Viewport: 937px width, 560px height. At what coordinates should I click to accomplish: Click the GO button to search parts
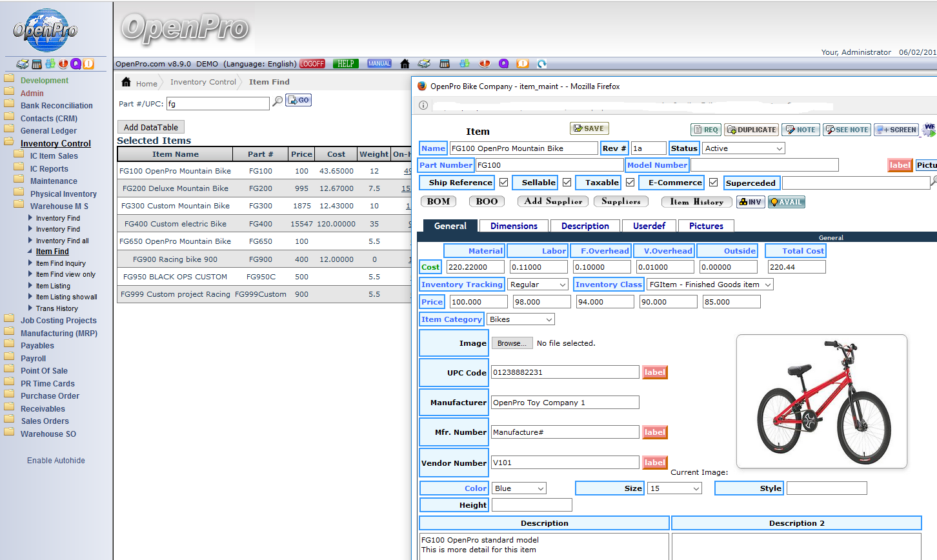pyautogui.click(x=299, y=100)
